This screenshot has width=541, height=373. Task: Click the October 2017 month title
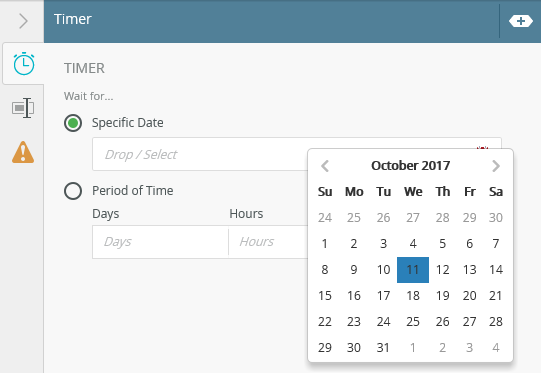[x=411, y=166]
